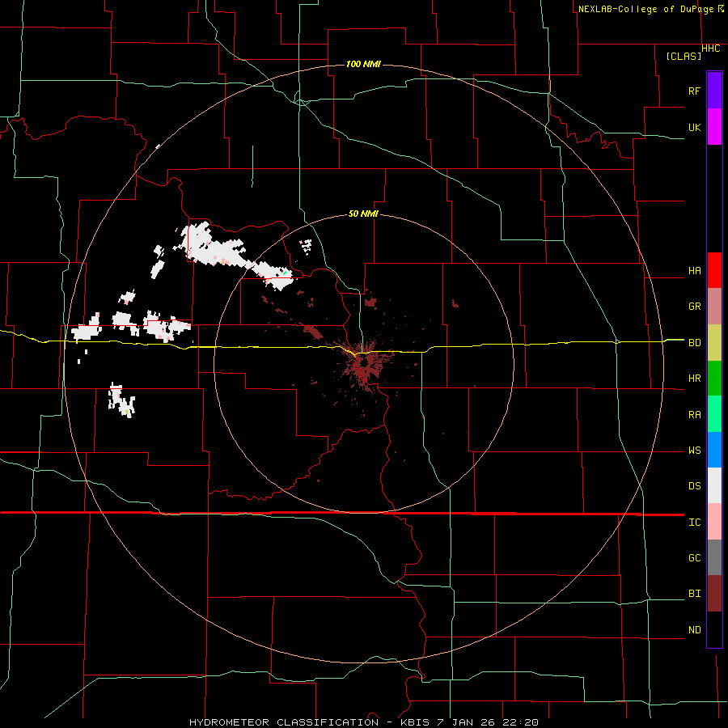Select the IC pink legend swatch
The image size is (728, 728).
tap(714, 522)
